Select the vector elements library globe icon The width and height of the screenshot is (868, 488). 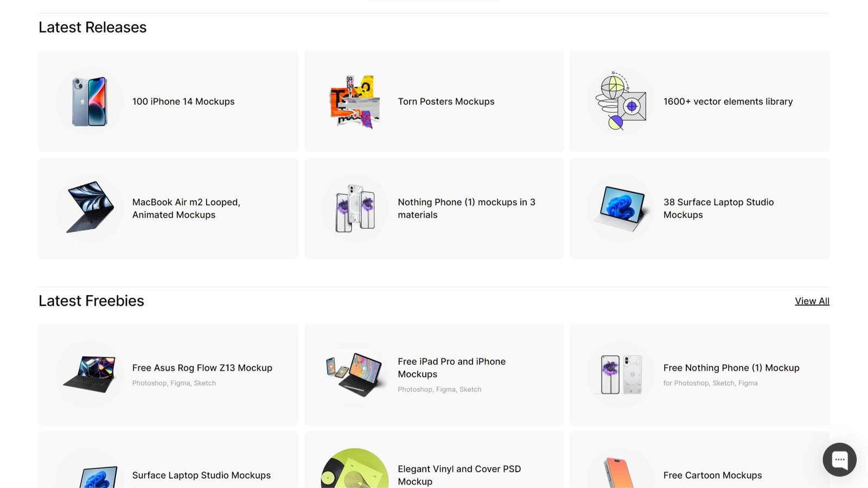pyautogui.click(x=621, y=101)
